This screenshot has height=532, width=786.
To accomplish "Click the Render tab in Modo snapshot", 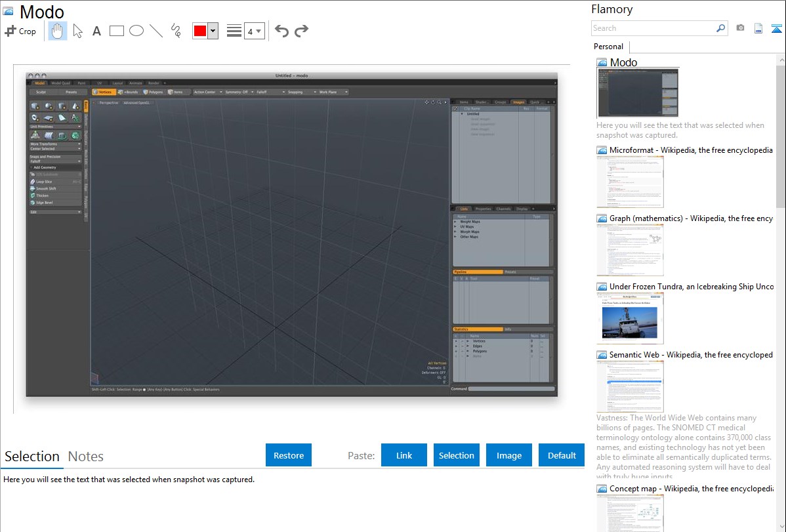I will [154, 83].
